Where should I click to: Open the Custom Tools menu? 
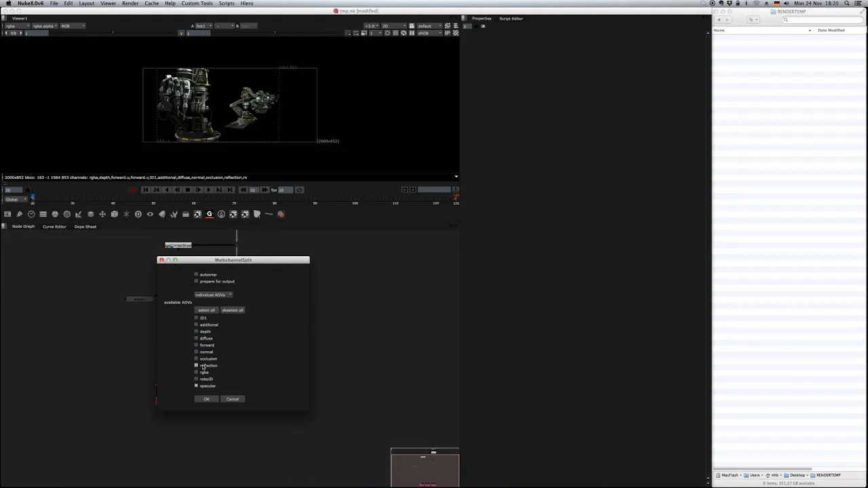[x=197, y=3]
